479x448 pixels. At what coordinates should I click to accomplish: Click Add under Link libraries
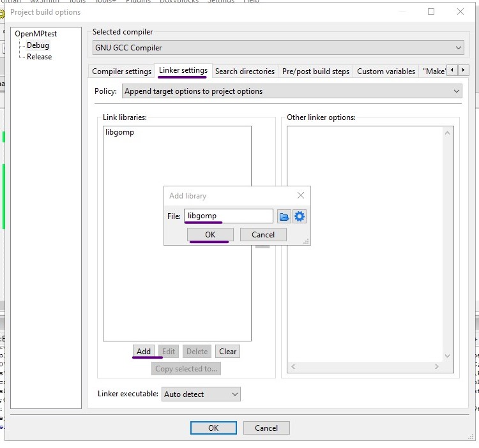pos(144,352)
